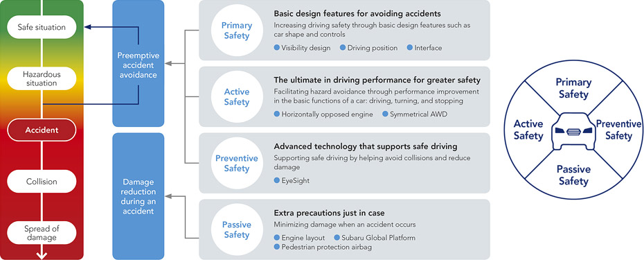Click the Collision pill
Screen dimensions: 644x260
pos(42,182)
